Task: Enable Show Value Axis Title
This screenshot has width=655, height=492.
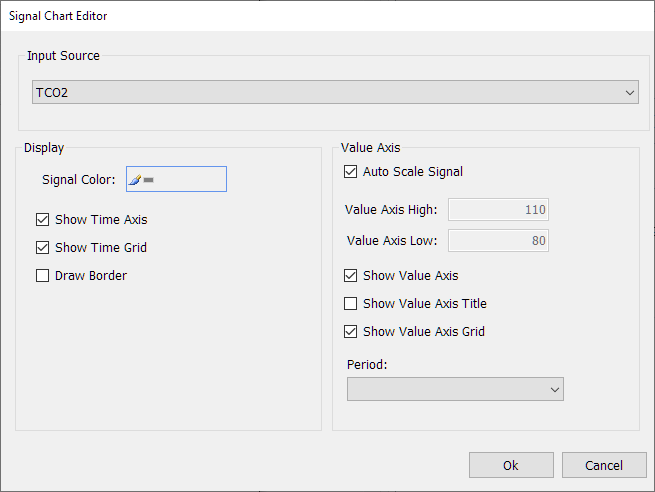Action: (x=350, y=304)
